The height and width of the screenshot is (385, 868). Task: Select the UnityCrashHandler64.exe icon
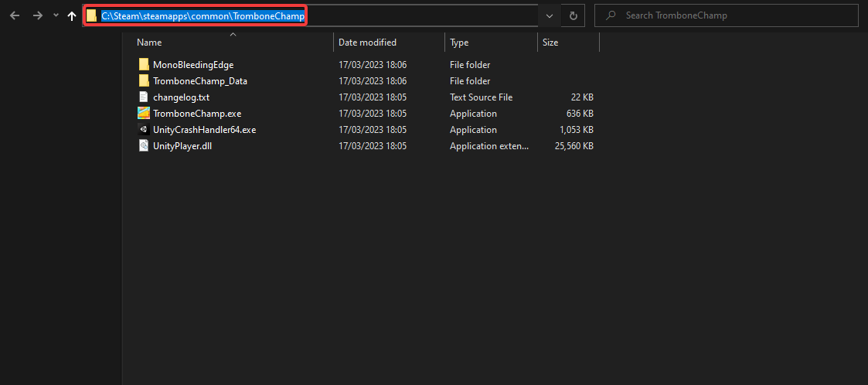tap(144, 130)
